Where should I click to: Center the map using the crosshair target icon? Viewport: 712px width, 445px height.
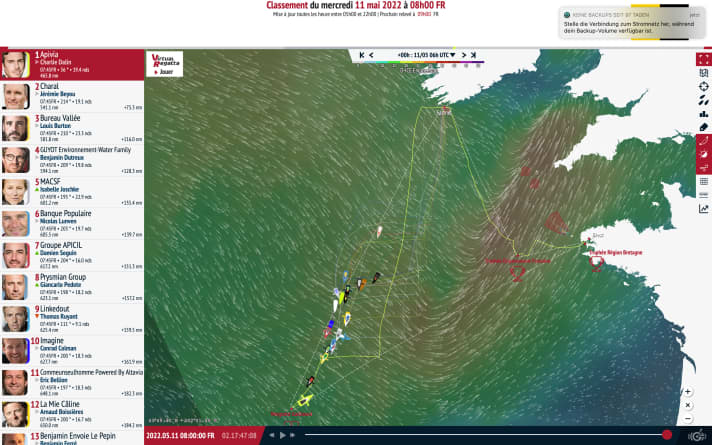tap(703, 86)
